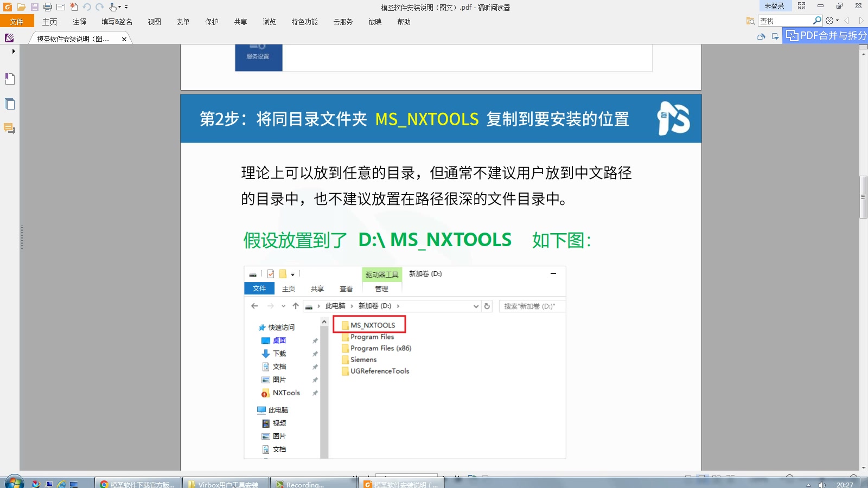Click the Foxit Reader application logo icon
The width and height of the screenshot is (868, 488).
pos(8,7)
